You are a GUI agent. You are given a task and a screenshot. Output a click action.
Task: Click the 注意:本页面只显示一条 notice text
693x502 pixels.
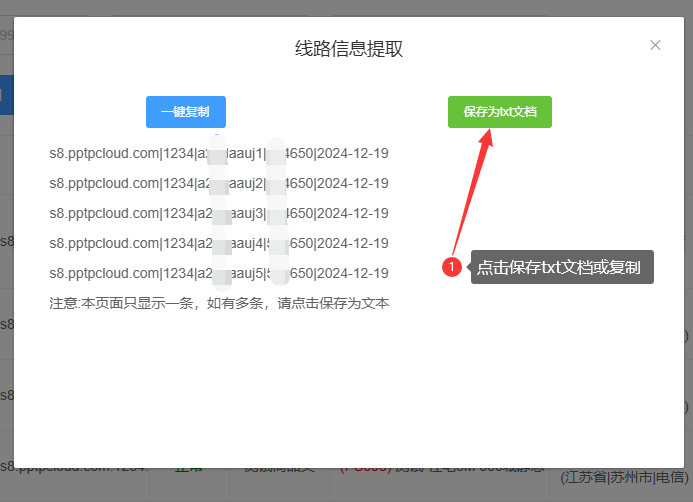point(219,303)
